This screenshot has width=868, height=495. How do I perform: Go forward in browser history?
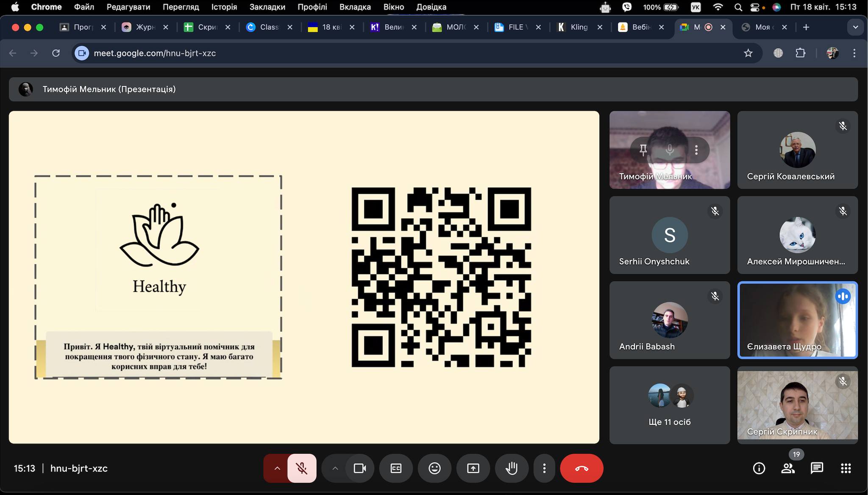pos(34,53)
